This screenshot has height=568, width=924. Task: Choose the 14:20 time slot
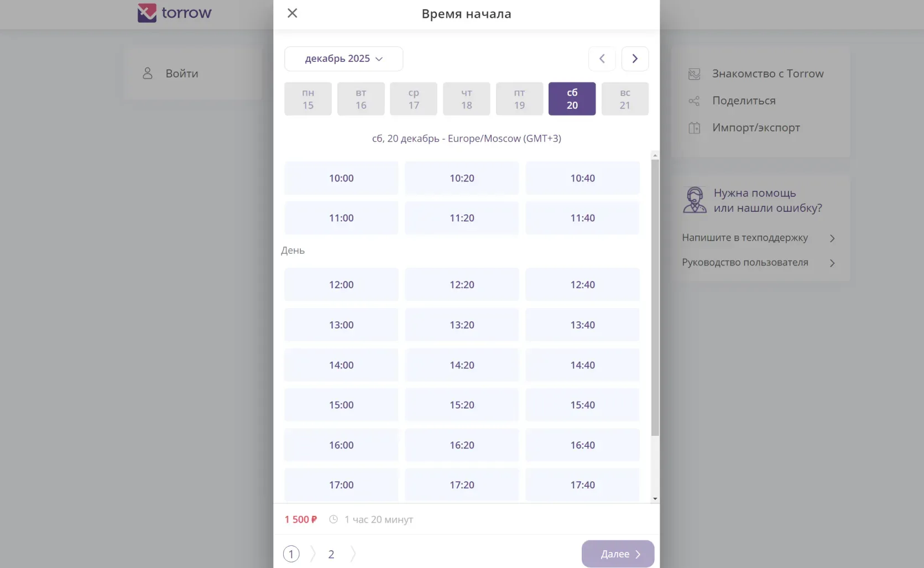[462, 365]
